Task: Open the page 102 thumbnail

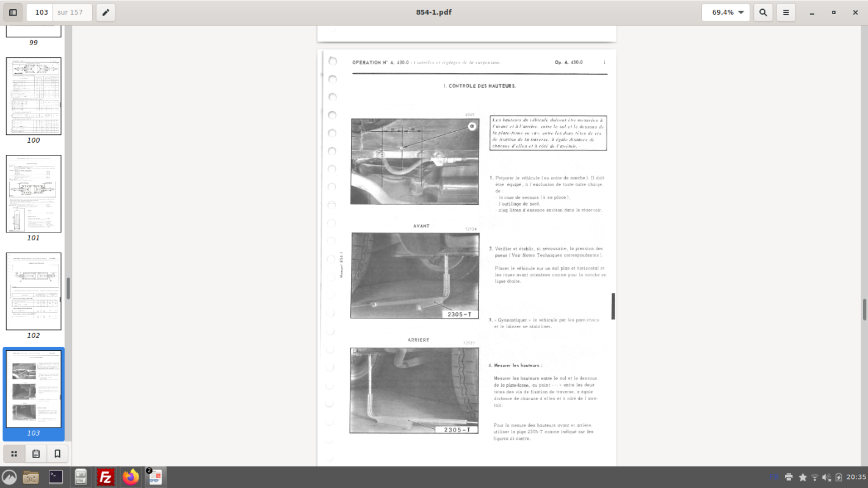Action: point(34,291)
